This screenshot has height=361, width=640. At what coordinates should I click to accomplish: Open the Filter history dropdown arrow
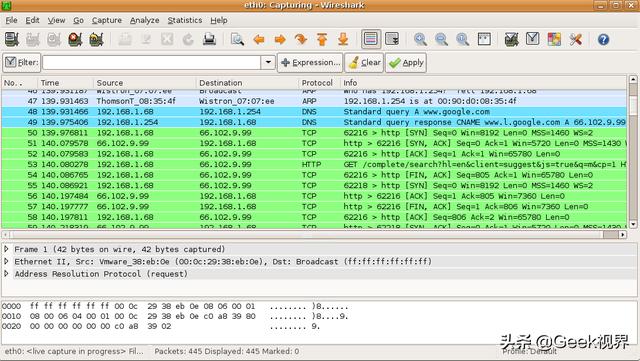pyautogui.click(x=268, y=62)
